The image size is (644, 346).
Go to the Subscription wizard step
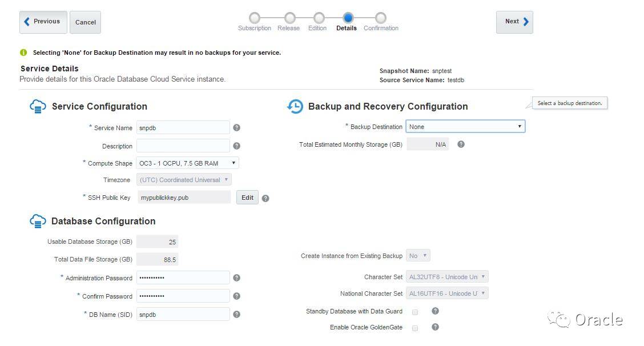255,18
